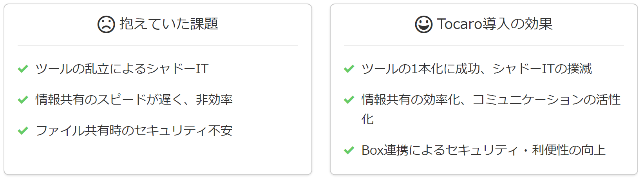Click the wrapped 化 character on second line
The width and height of the screenshot is (644, 181).
367,119
